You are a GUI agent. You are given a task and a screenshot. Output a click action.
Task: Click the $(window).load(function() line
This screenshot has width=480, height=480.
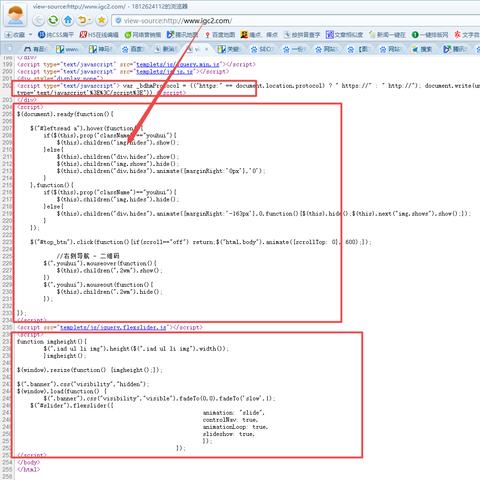pos(62,391)
